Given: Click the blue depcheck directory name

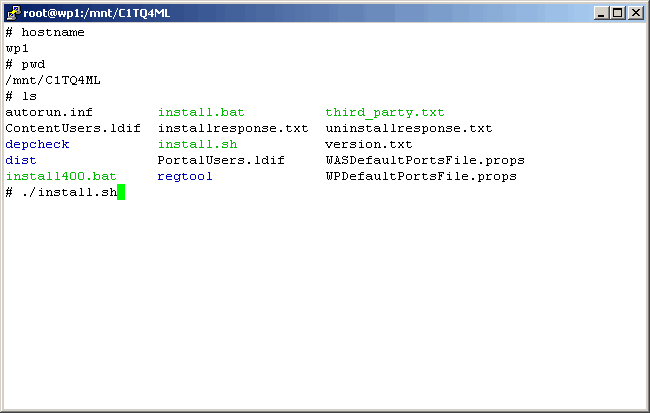Looking at the screenshot, I should click(37, 145).
